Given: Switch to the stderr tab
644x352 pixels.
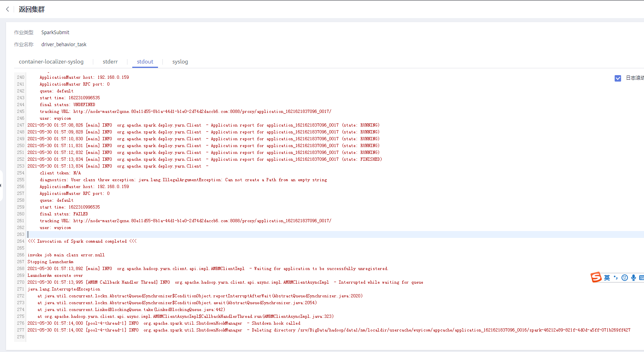Looking at the screenshot, I should [110, 61].
